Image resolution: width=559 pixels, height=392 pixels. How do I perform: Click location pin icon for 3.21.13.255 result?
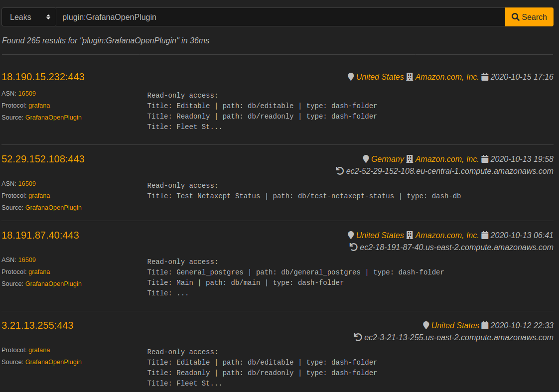click(x=426, y=326)
